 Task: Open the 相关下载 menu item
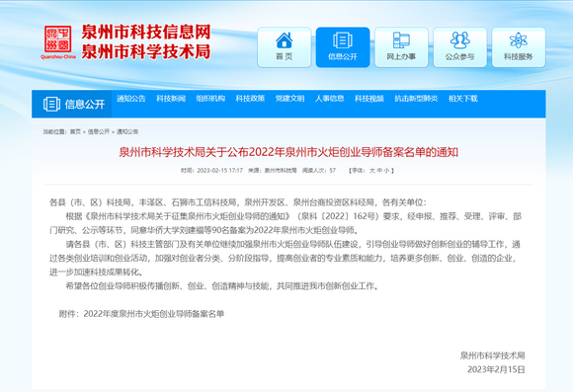[463, 99]
